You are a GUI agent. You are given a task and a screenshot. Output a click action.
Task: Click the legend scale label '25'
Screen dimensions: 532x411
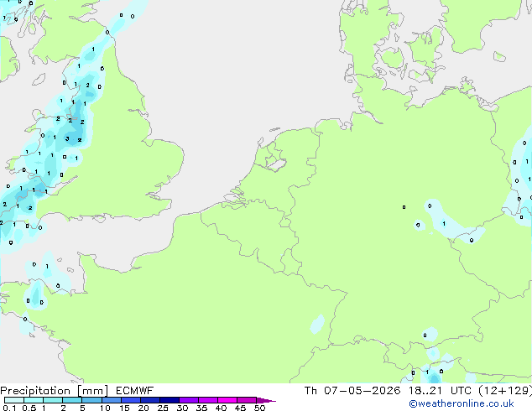coord(163,408)
